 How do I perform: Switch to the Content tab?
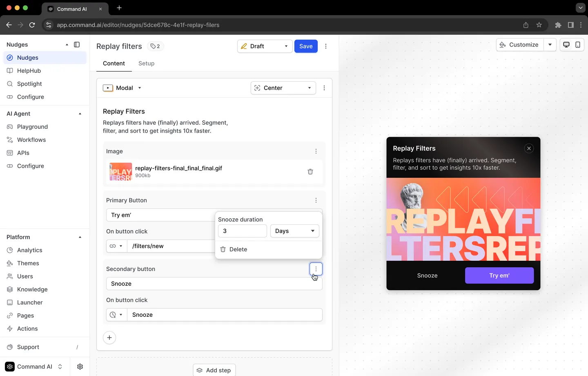pyautogui.click(x=114, y=63)
